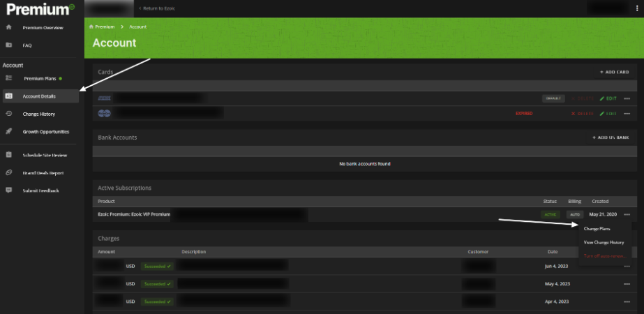
Task: Turn off auto-renew for the subscription
Action: (604, 256)
